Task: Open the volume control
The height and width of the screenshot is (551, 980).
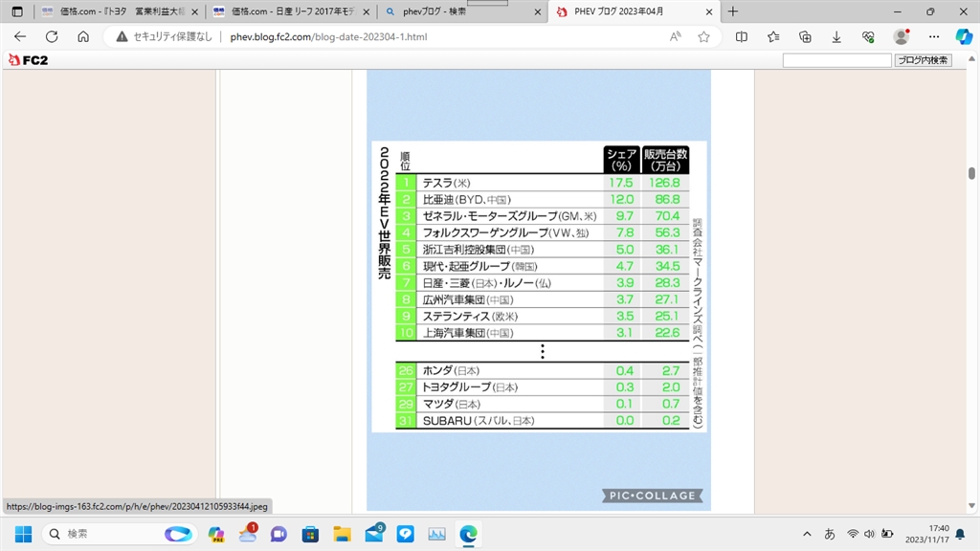Action: [869, 534]
